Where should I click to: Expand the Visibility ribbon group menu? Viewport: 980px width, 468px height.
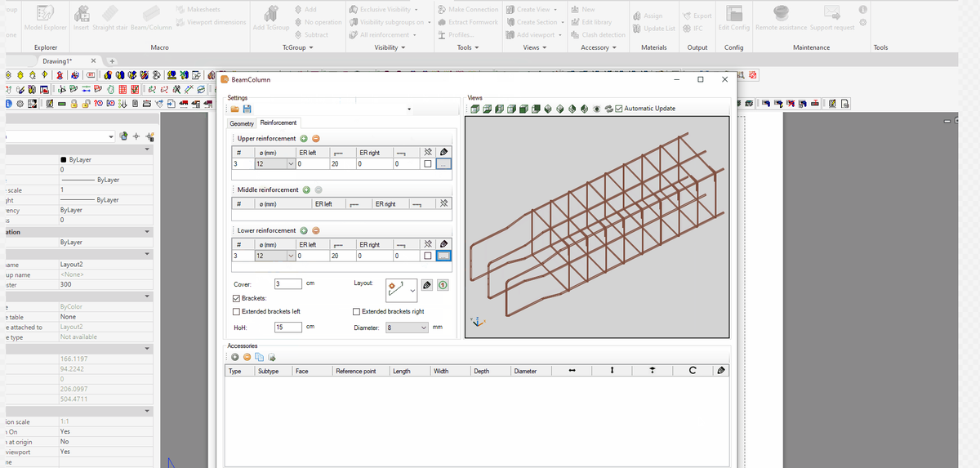(x=390, y=47)
